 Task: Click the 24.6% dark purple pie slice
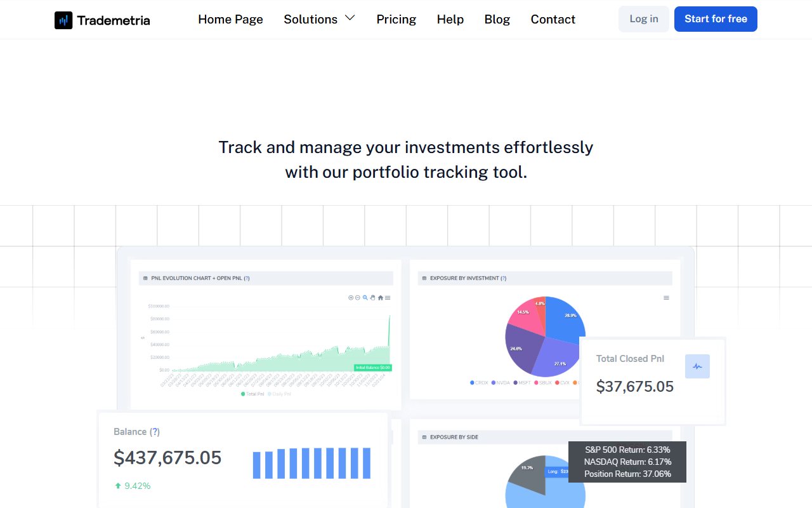tap(521, 349)
